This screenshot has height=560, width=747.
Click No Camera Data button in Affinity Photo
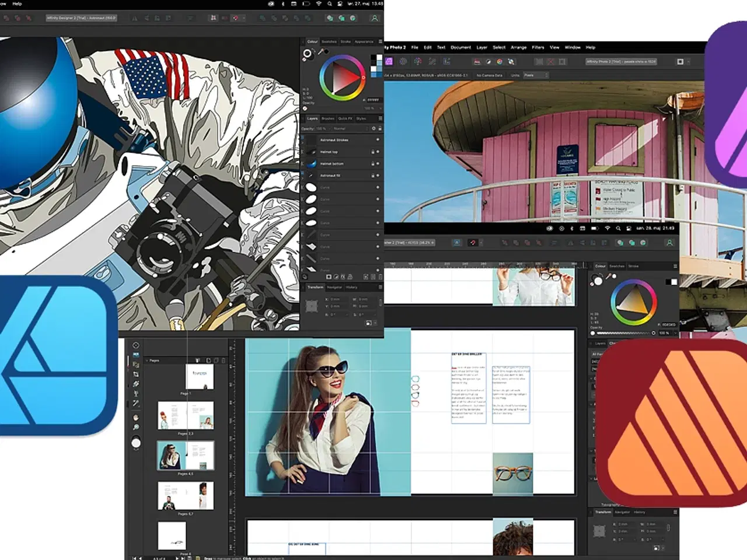489,75
